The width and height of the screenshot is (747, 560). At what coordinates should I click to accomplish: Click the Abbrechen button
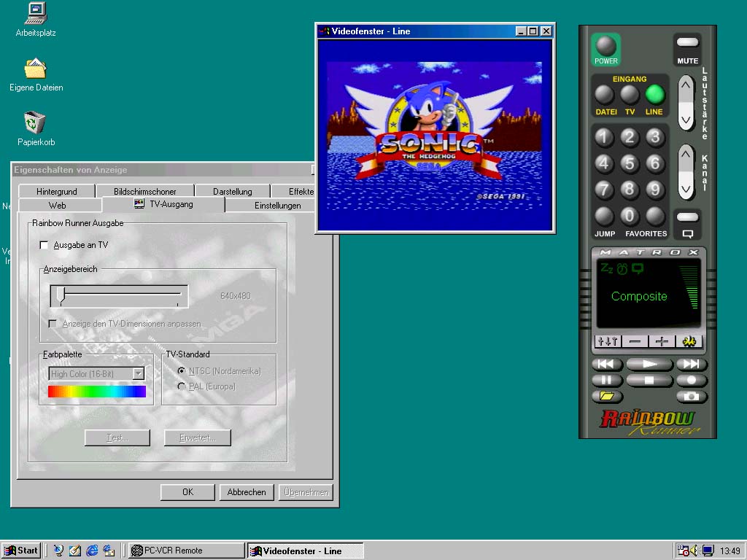click(247, 492)
